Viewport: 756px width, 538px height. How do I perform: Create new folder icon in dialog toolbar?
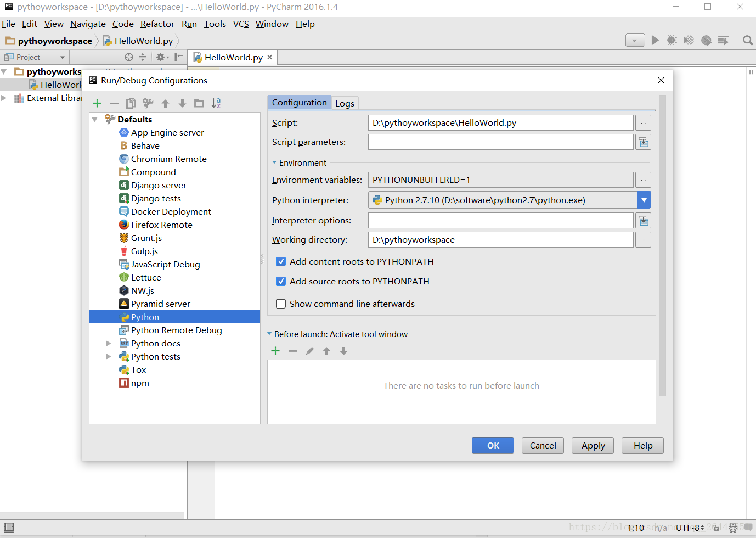(199, 103)
